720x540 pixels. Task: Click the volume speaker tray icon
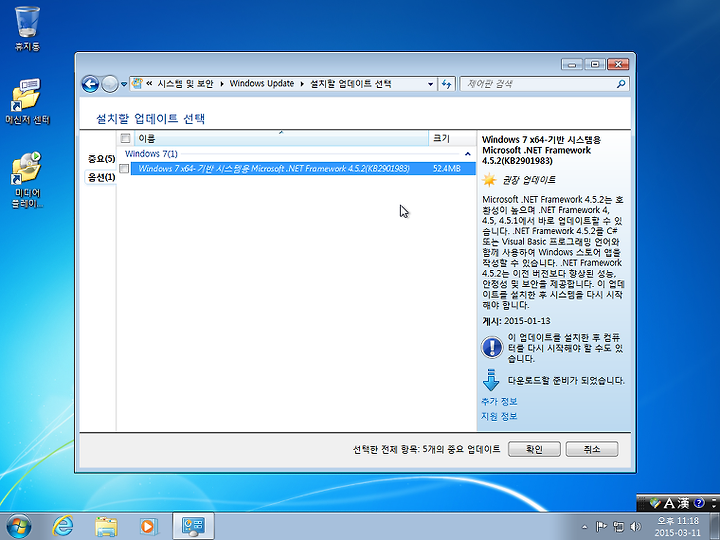(636, 526)
